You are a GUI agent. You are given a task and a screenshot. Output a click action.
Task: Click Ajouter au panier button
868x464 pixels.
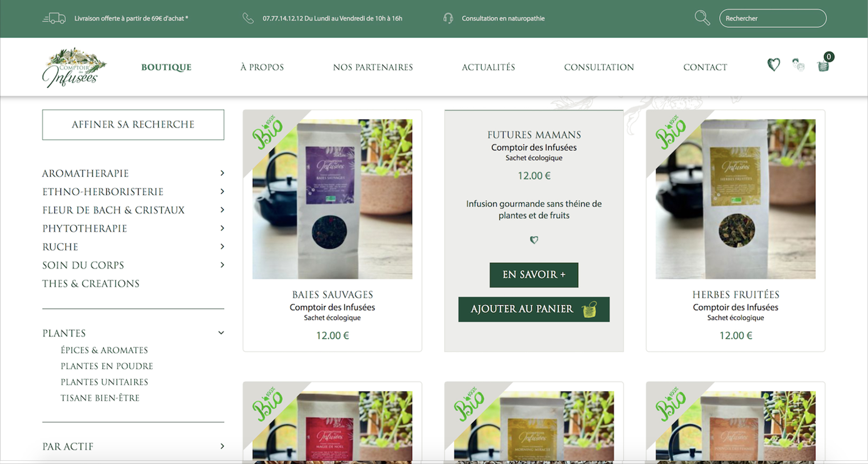coord(534,309)
